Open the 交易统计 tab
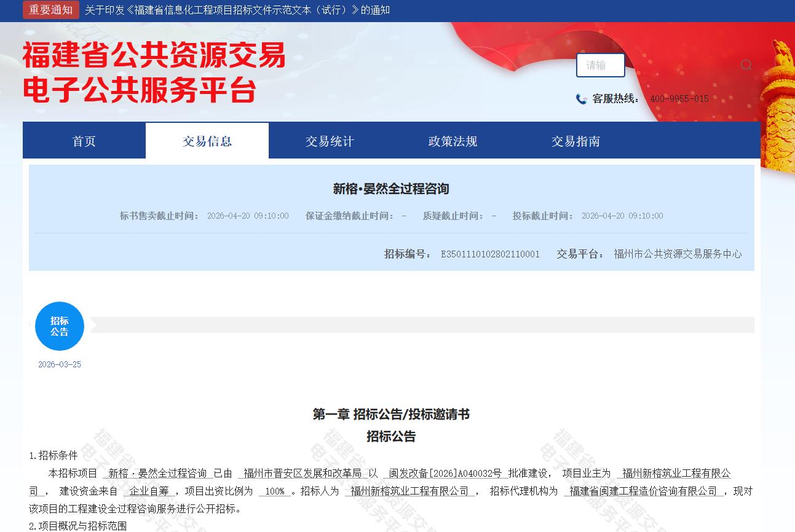795x532 pixels. [330, 141]
